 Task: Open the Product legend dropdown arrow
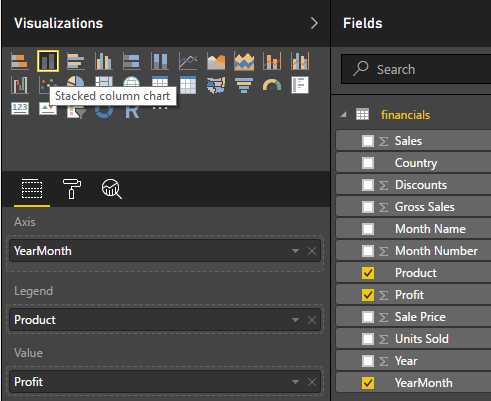[x=295, y=320]
